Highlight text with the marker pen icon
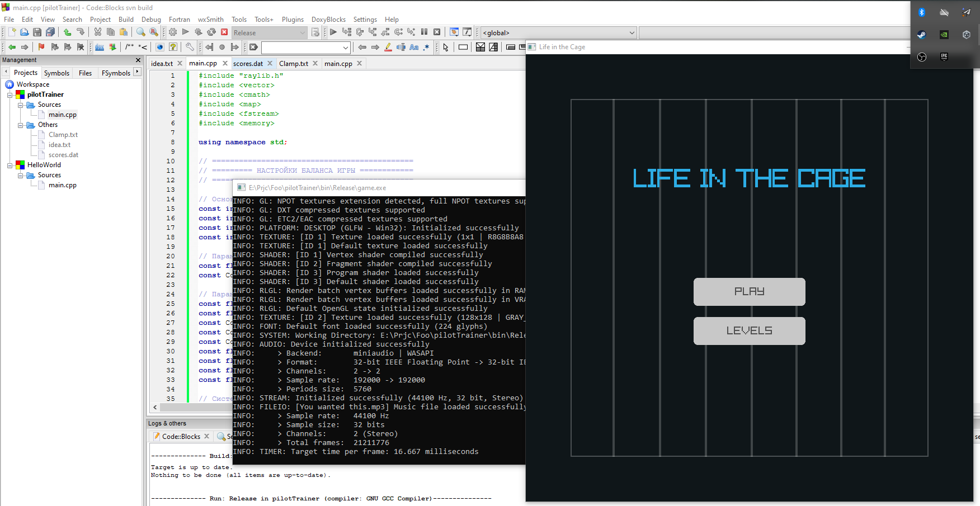980x506 pixels. (388, 47)
